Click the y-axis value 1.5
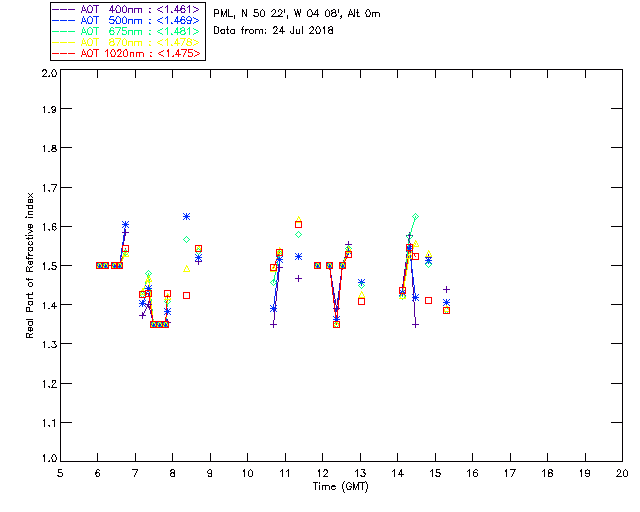Viewport: 640px width, 512px height. point(49,266)
